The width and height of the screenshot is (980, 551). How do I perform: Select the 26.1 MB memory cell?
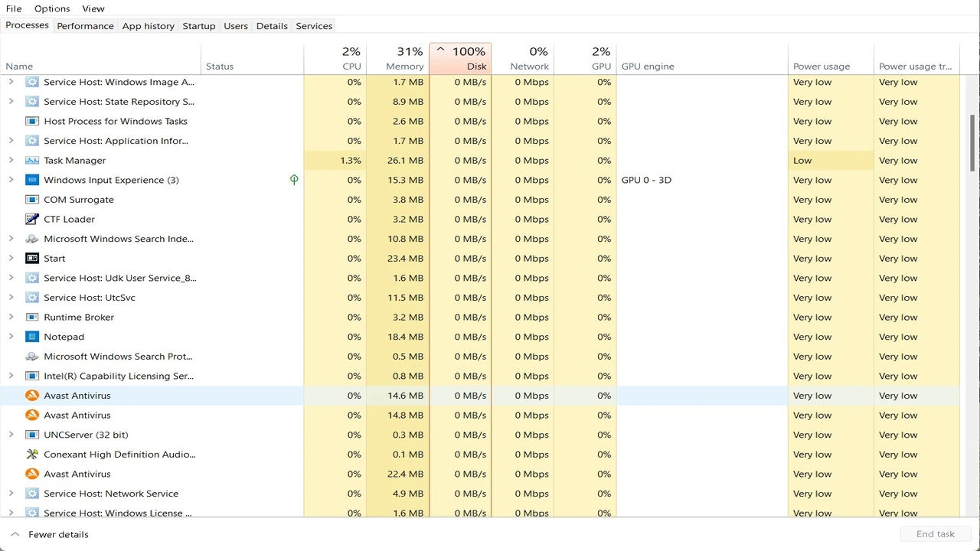[397, 161]
